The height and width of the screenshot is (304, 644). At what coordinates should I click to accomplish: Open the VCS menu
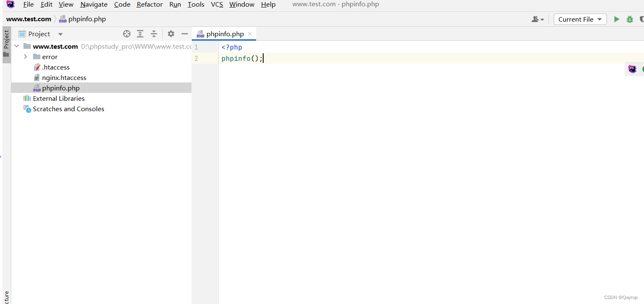point(217,5)
